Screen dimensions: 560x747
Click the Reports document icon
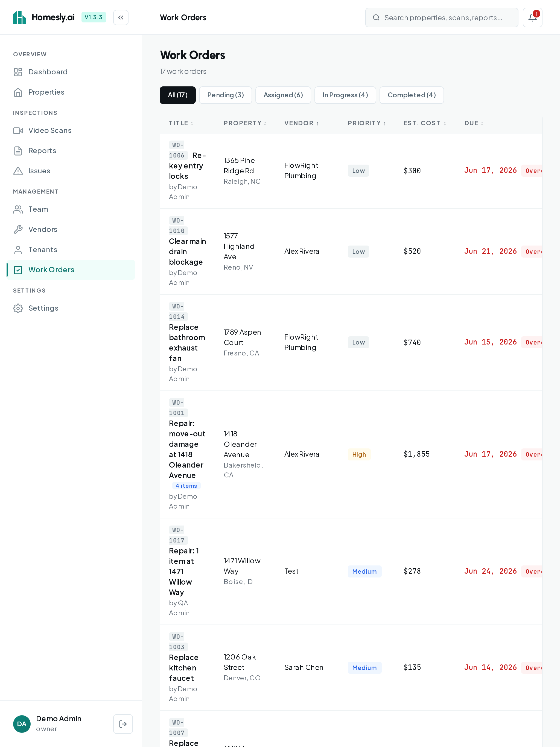[x=18, y=151]
